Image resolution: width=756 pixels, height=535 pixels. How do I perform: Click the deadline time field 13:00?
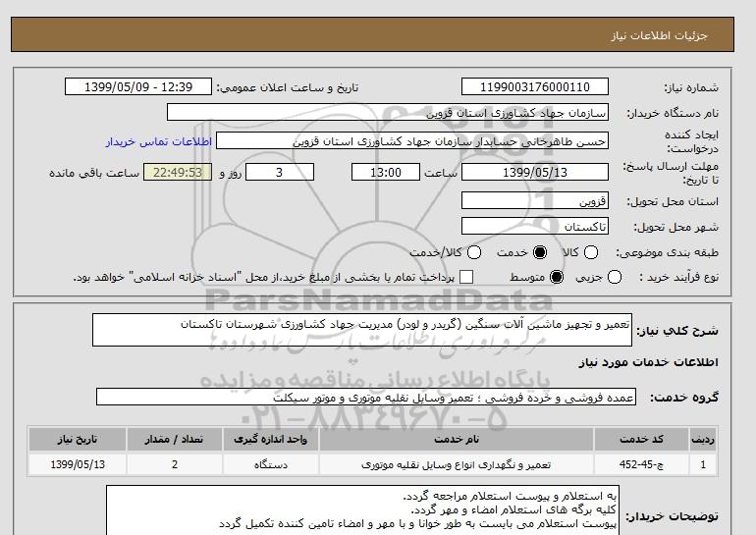(386, 172)
